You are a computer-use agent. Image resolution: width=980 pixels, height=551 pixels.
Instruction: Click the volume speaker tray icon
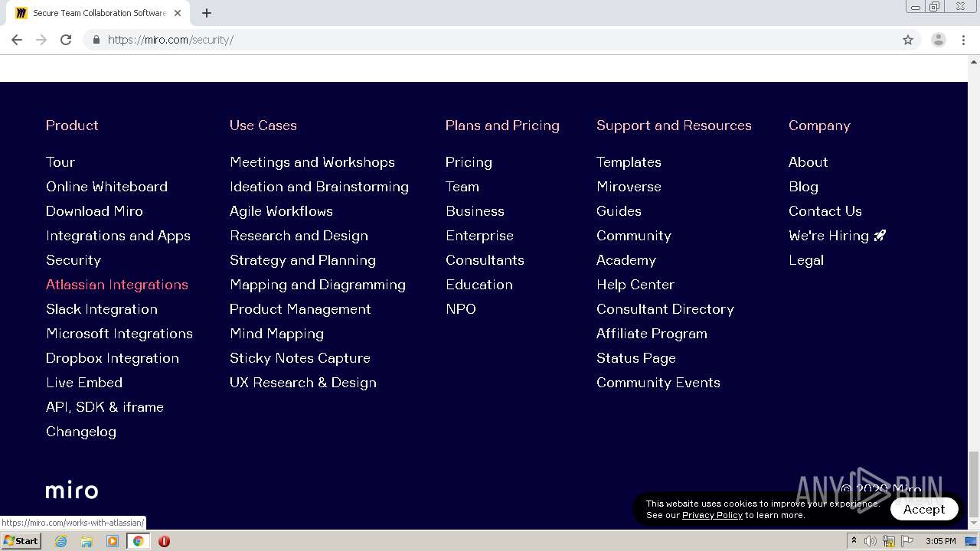pyautogui.click(x=871, y=541)
